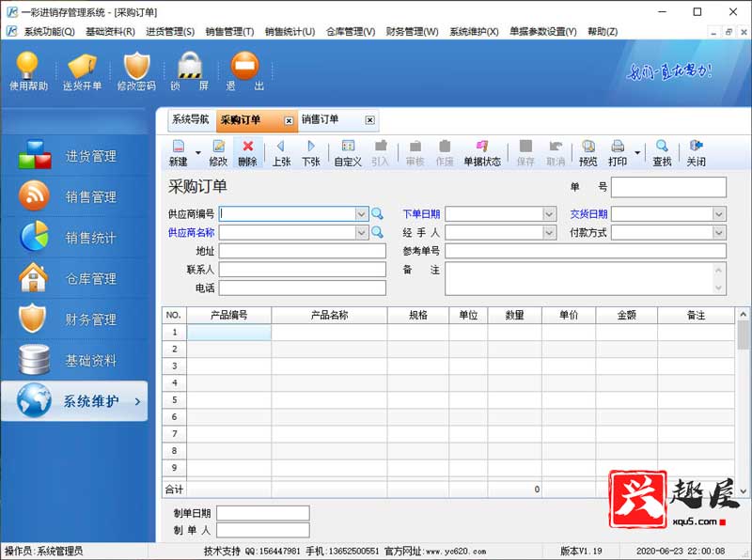
Task: Go to next order with 下张
Action: 311,153
